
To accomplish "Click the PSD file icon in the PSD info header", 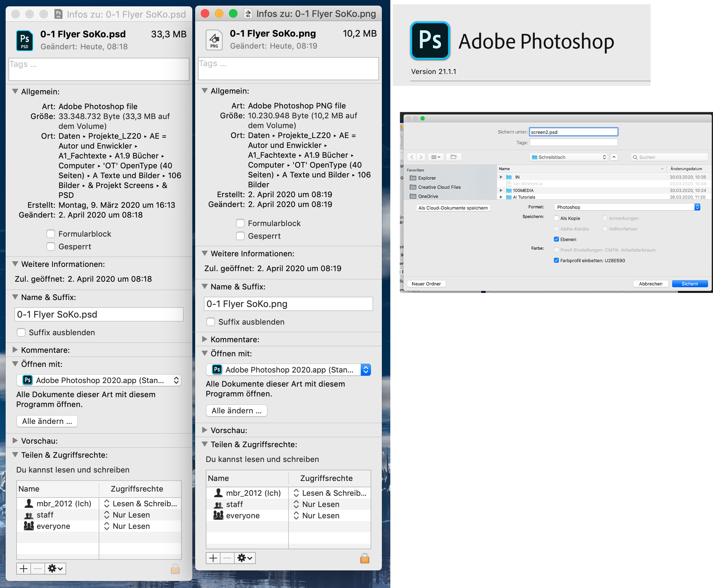I will (x=25, y=40).
